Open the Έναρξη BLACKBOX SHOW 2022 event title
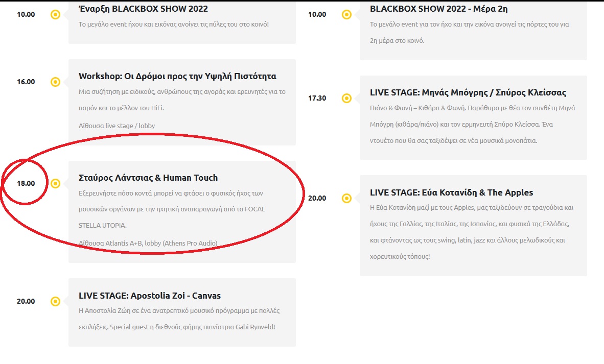The height and width of the screenshot is (364, 604). [x=143, y=9]
